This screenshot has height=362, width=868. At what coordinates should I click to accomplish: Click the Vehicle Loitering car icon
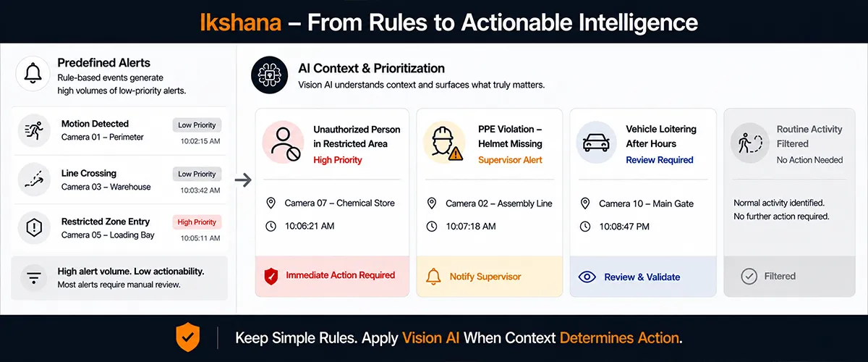tap(597, 142)
